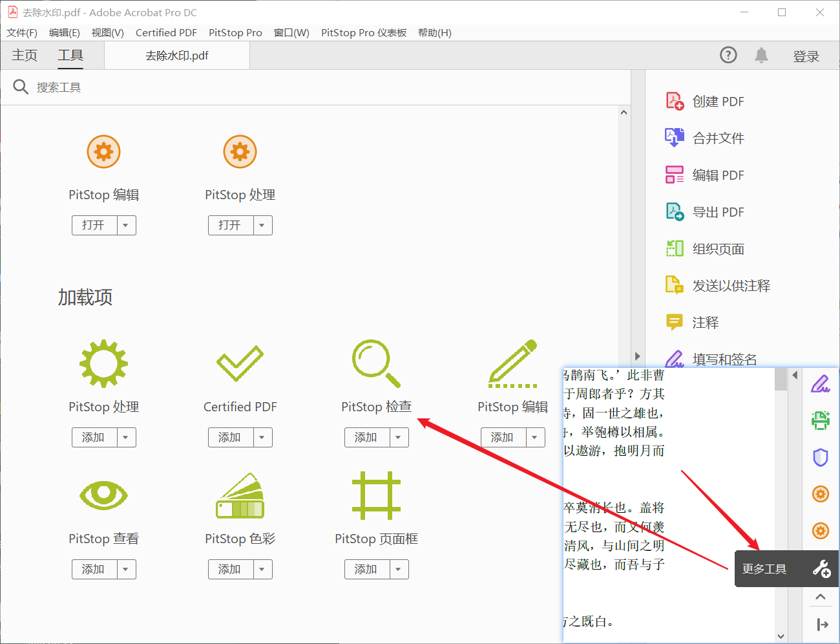Click 添加 button under PitStop 检查

pyautogui.click(x=367, y=438)
